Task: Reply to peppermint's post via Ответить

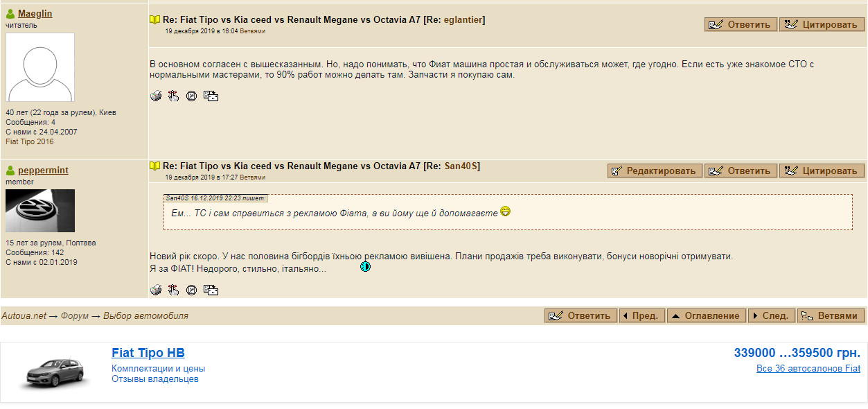Action: (741, 171)
